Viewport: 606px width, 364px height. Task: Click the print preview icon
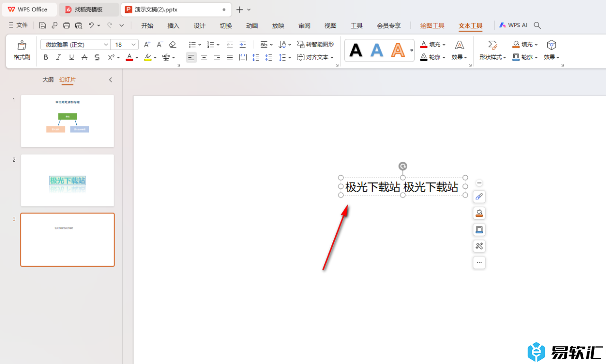click(79, 25)
